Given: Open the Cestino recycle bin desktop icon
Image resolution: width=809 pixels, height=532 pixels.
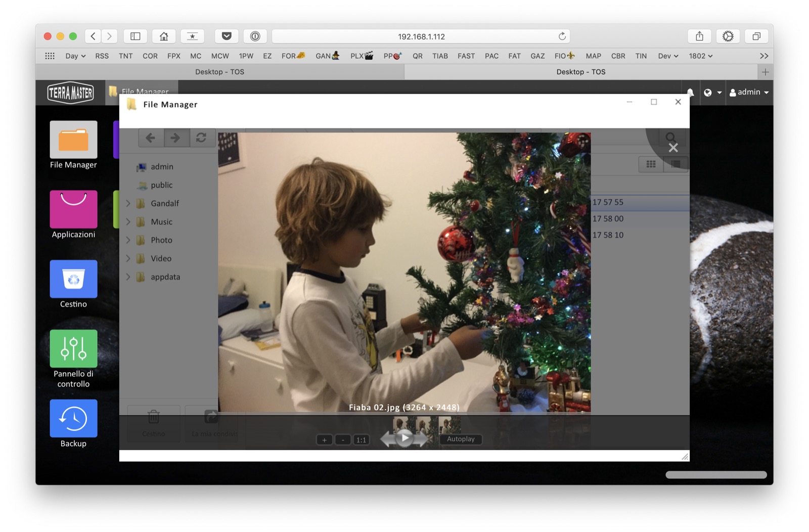Looking at the screenshot, I should (73, 284).
